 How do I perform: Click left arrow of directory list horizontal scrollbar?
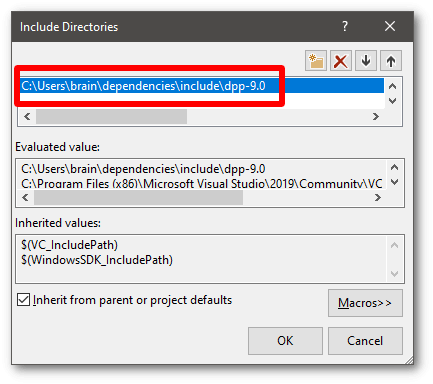tap(27, 116)
